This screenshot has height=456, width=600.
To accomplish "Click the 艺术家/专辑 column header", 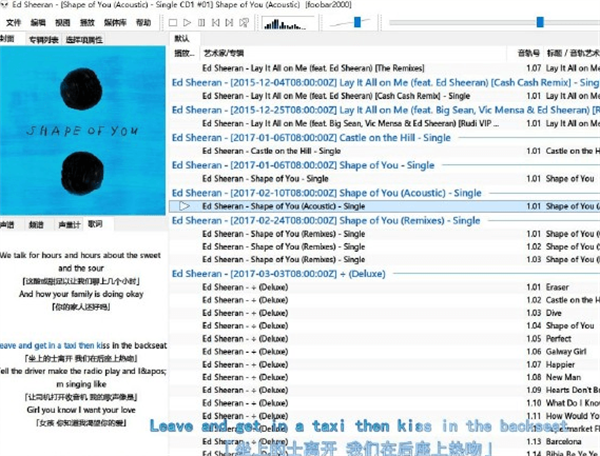I will coord(223,52).
